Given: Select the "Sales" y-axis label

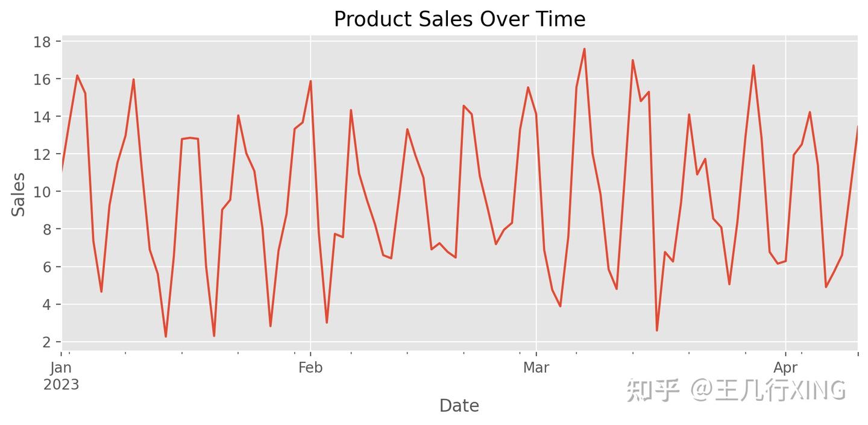Looking at the screenshot, I should click(19, 194).
